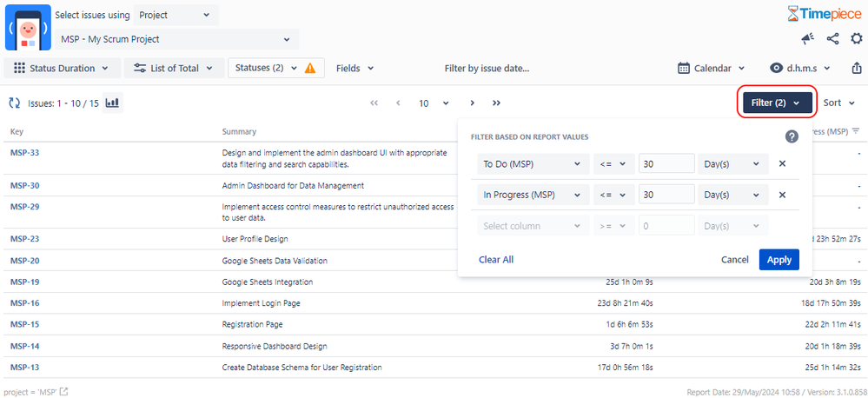Expand the Status Duration report type dropdown
Screen dimensions: 868x398
pyautogui.click(x=62, y=68)
